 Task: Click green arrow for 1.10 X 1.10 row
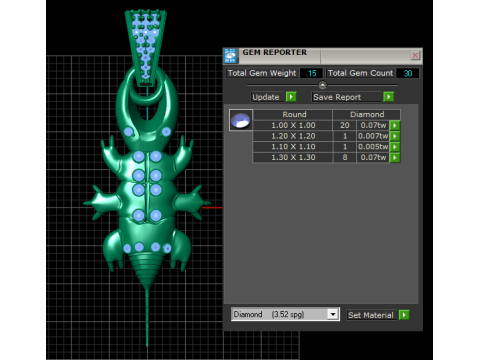click(395, 147)
